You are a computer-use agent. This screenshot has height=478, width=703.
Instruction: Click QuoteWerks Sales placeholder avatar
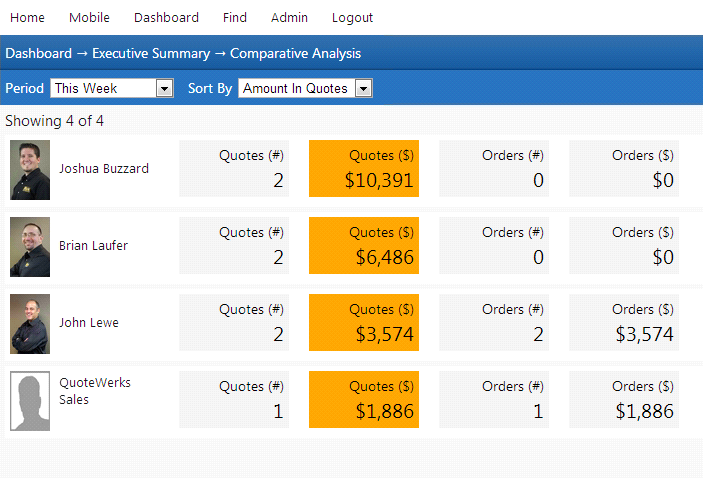(x=30, y=401)
